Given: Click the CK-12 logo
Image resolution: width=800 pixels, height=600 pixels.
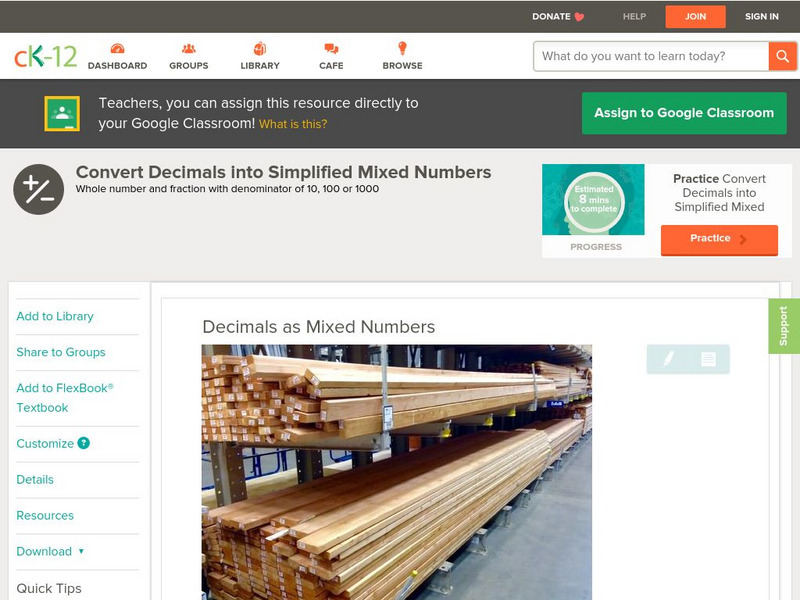Looking at the screenshot, I should click(45, 56).
